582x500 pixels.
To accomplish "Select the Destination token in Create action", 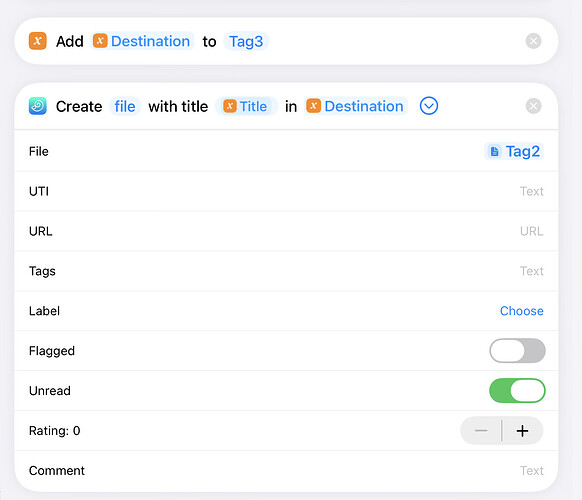I will (x=355, y=107).
